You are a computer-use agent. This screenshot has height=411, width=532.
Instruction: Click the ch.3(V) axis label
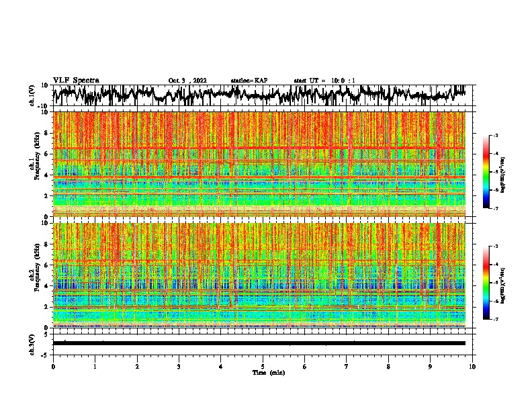coord(32,345)
